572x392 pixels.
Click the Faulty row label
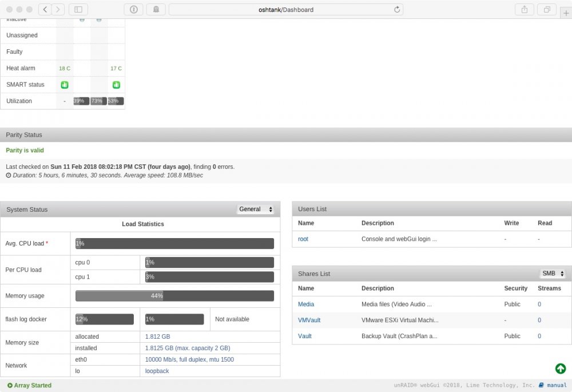click(14, 52)
